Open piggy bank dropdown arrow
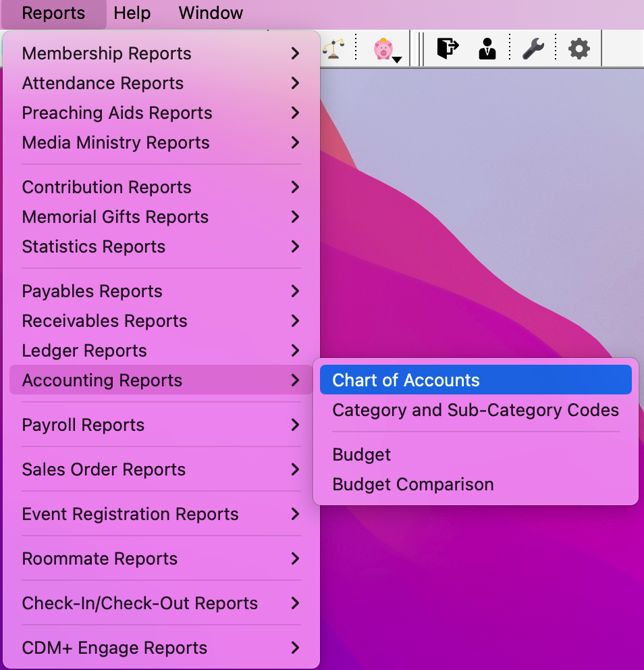Image resolution: width=644 pixels, height=670 pixels. pyautogui.click(x=397, y=59)
